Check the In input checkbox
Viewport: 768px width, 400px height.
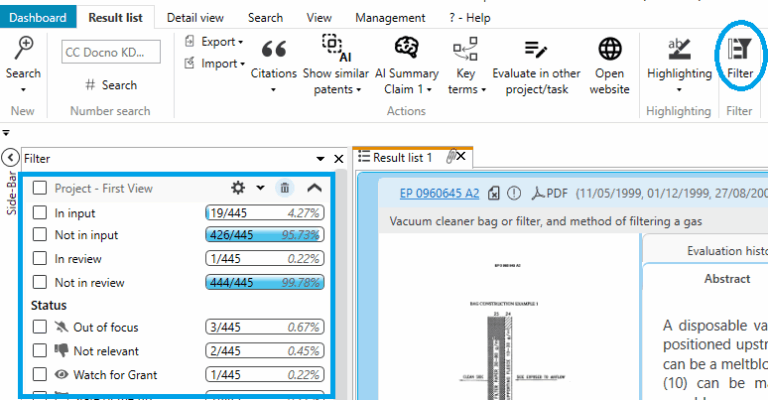click(x=40, y=212)
